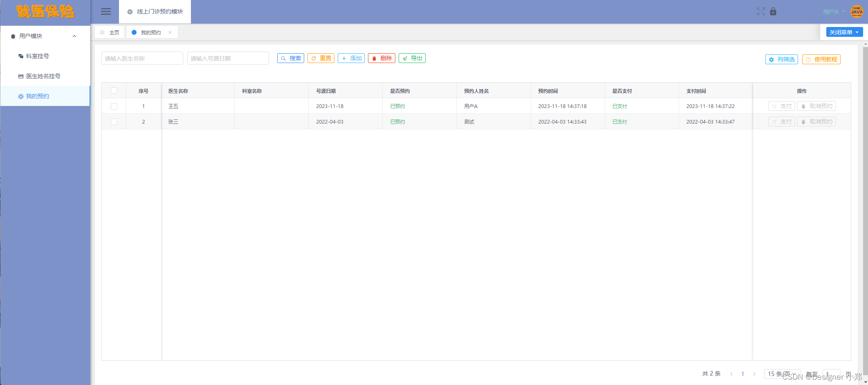Click the doctor name cell 张三
The image size is (868, 385).
tap(173, 122)
